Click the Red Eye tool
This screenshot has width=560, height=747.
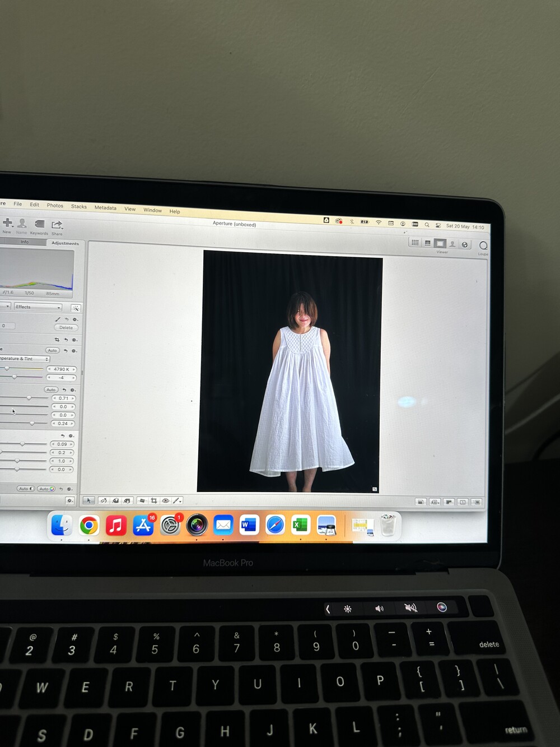pyautogui.click(x=166, y=500)
